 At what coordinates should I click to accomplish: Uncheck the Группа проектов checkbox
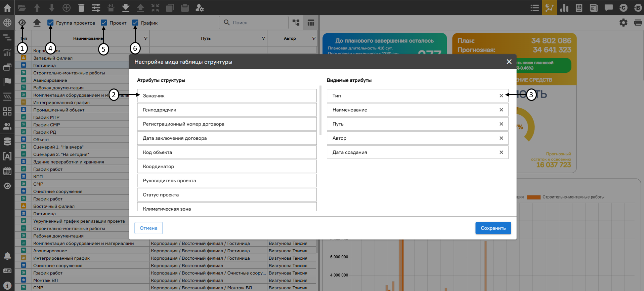point(50,23)
